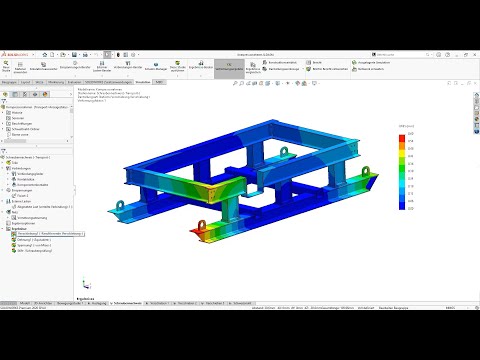
Task: Expand the Beschriftungen tree node
Action: pyautogui.click(x=3, y=123)
